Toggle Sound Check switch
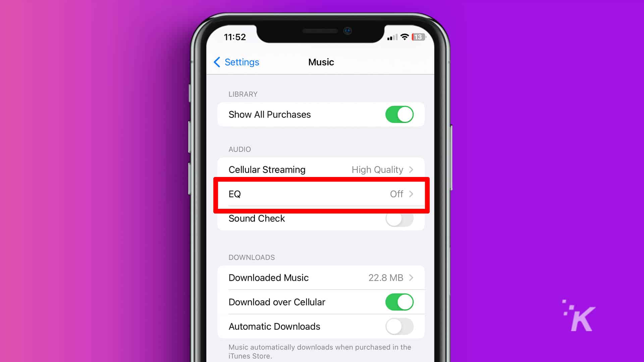The height and width of the screenshot is (362, 644). coord(398,218)
